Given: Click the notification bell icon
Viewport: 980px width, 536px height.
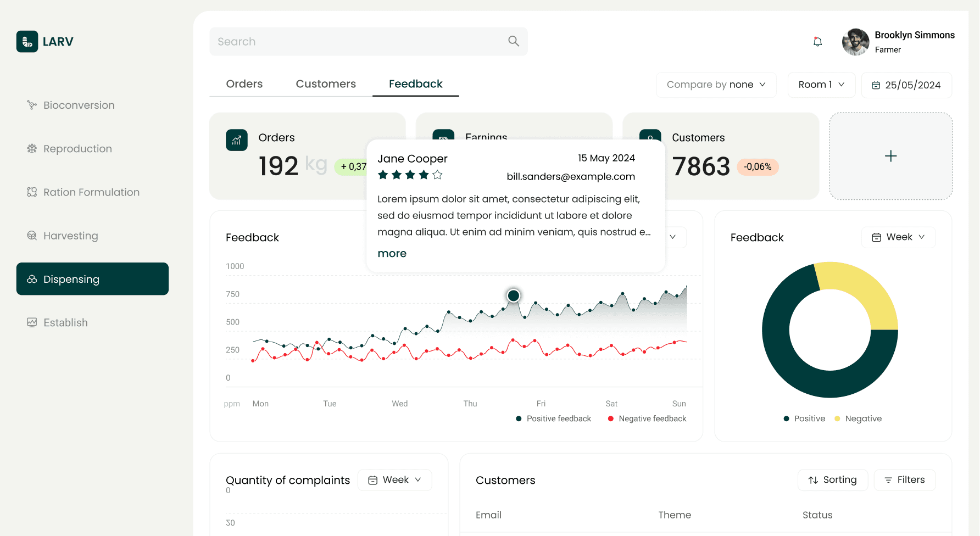Looking at the screenshot, I should (x=817, y=42).
